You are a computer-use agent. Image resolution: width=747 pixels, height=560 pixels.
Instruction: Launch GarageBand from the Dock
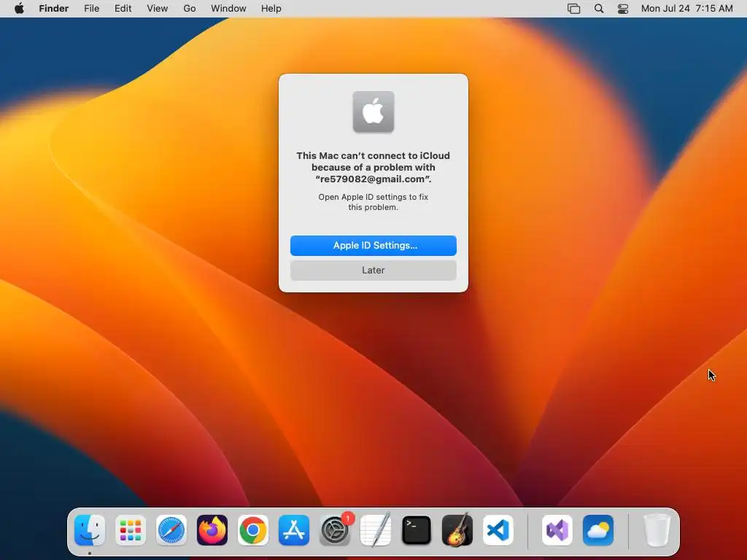pos(457,531)
